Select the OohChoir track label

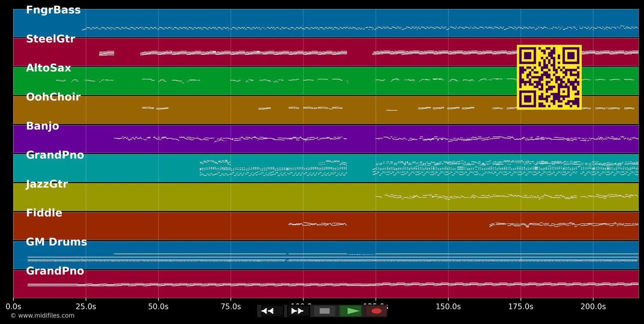[53, 97]
